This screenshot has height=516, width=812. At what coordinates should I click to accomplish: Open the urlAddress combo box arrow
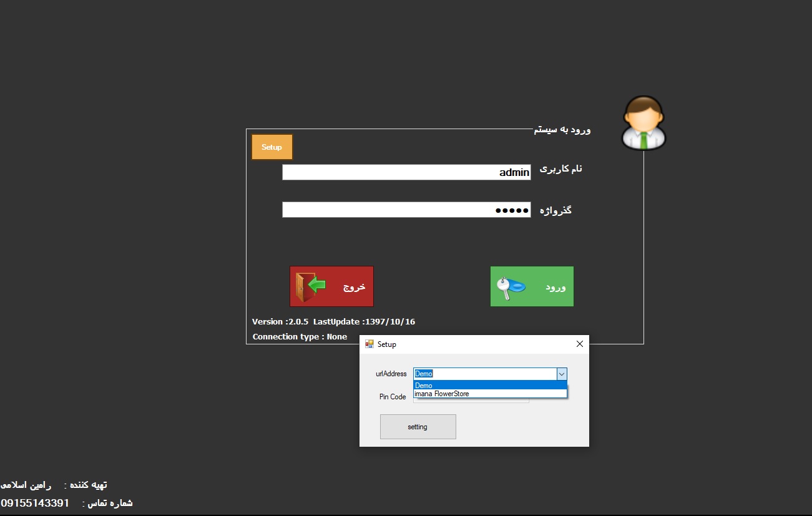coord(562,374)
